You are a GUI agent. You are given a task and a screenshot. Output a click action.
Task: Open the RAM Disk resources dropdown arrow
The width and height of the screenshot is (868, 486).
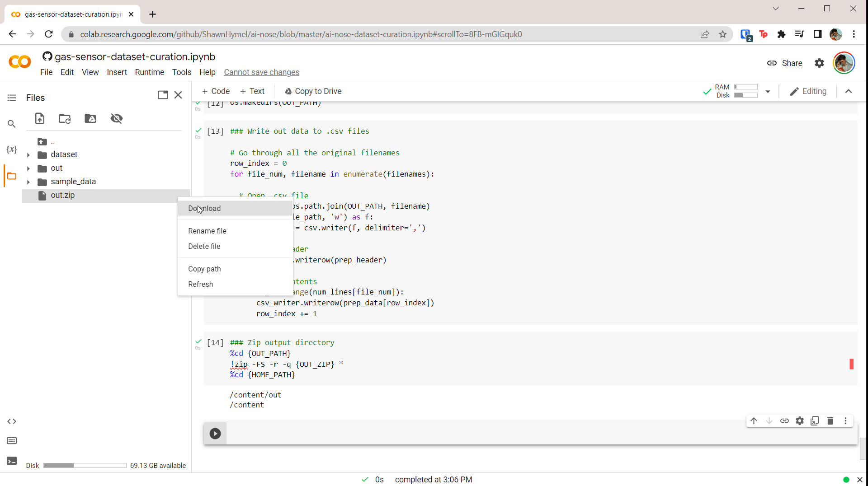(768, 92)
